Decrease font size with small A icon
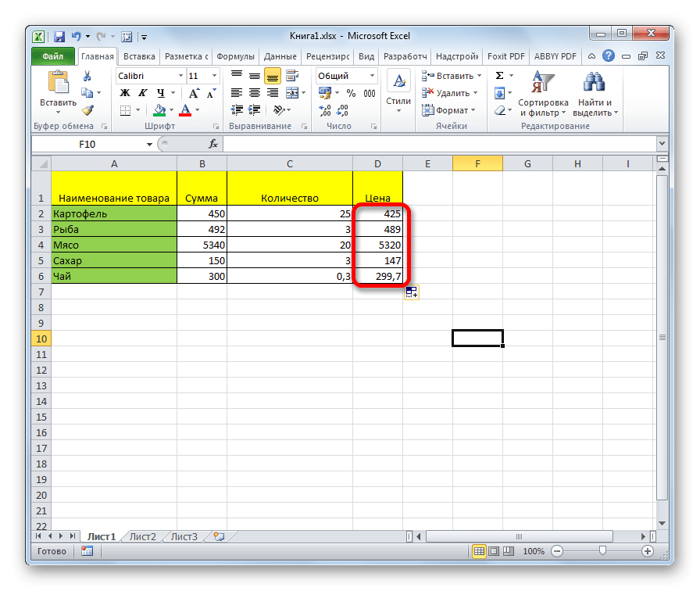The image size is (700, 591). click(211, 93)
